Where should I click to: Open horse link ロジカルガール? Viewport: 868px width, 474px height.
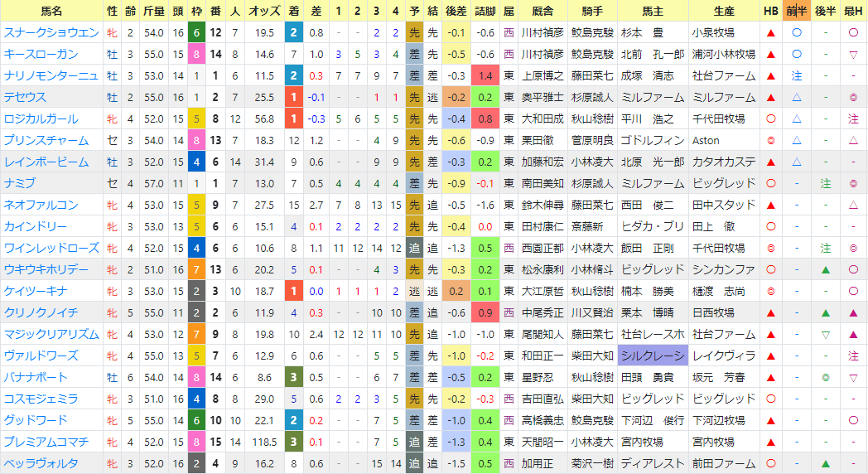point(41,119)
